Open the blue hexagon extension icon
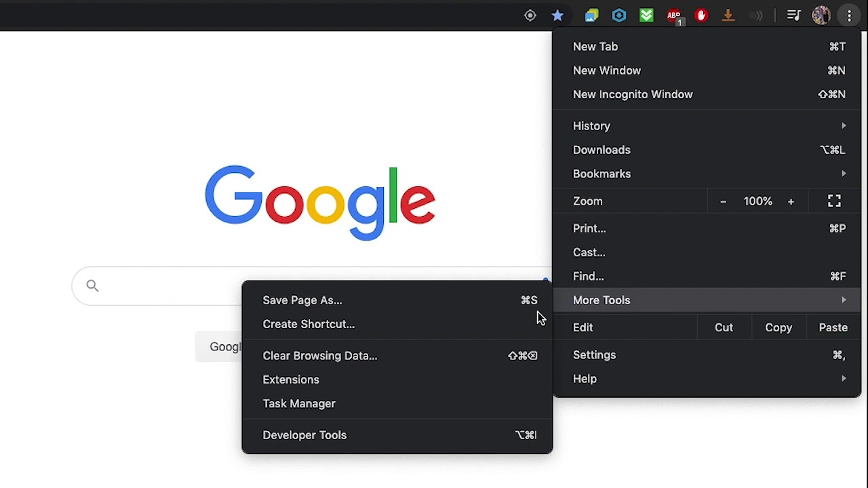This screenshot has height=488, width=868. click(619, 16)
